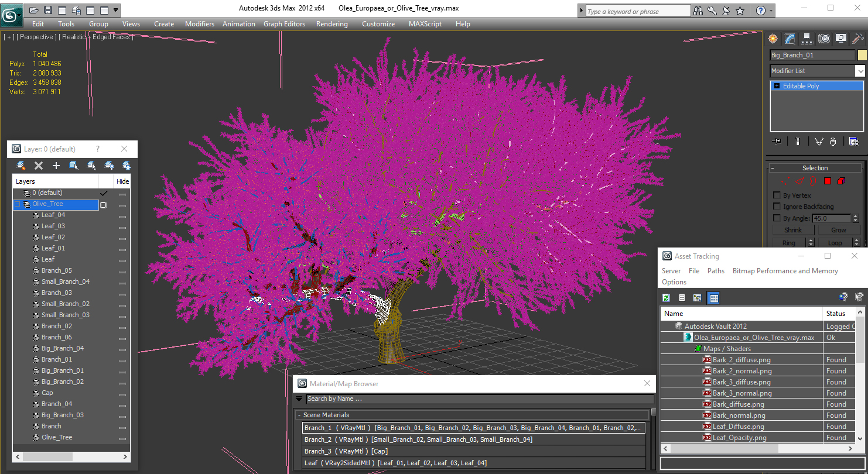Select Element sub-object selection mode
This screenshot has height=474, width=868.
(x=842, y=181)
